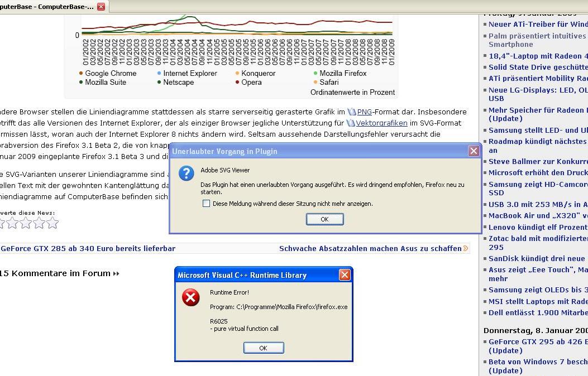This screenshot has height=376, width=588.
Task: Click the Safari legend entry
Action: click(326, 83)
